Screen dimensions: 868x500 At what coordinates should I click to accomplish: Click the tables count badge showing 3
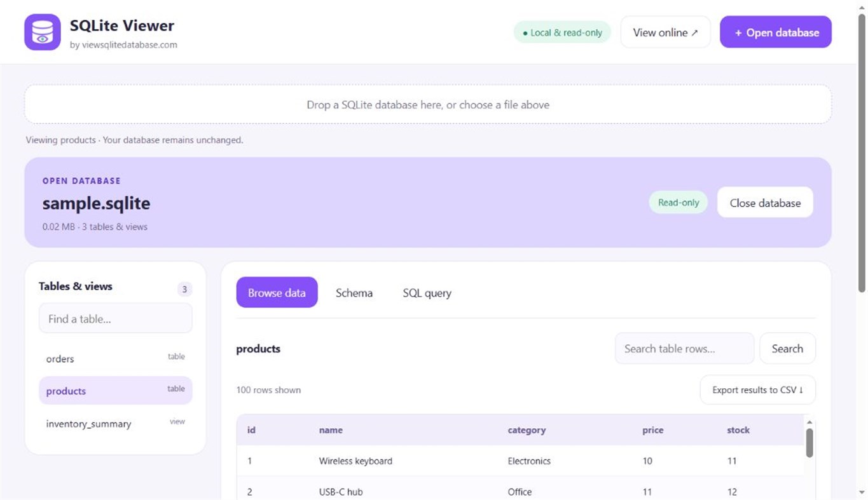tap(184, 290)
